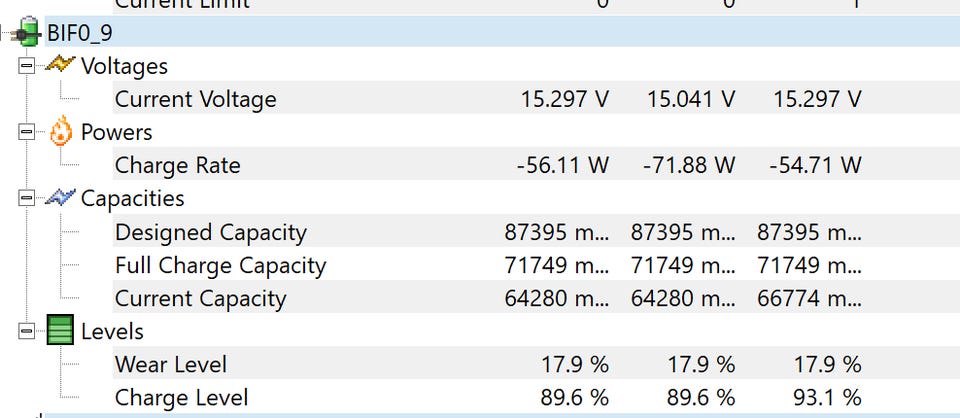
Task: Click the BIF0_9 battery icon
Action: pos(27,32)
